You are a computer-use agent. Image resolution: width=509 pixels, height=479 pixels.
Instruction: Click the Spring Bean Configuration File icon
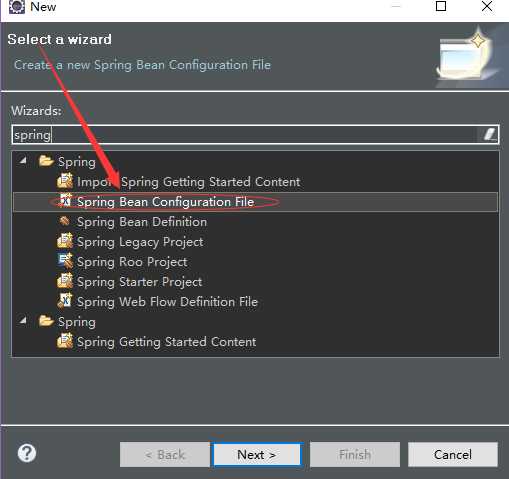(x=65, y=201)
